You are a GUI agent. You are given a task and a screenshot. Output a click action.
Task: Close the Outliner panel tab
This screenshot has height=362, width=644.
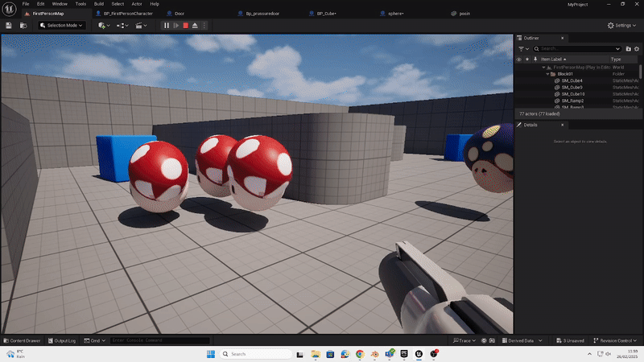coord(562,38)
